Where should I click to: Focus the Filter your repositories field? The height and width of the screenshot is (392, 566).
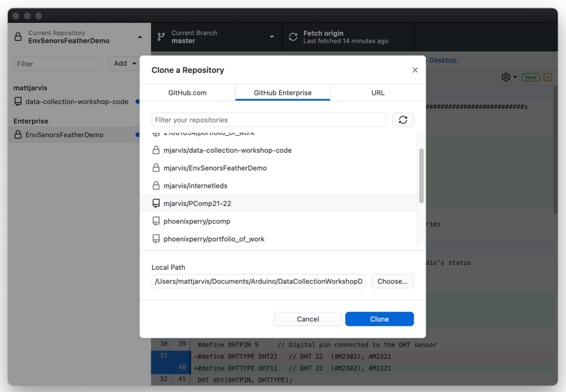269,120
